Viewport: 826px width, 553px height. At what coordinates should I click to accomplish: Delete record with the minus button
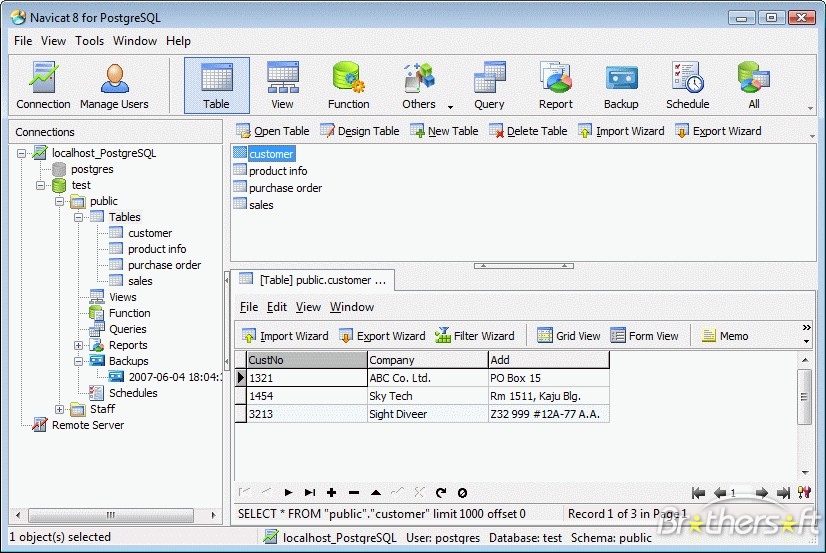354,492
